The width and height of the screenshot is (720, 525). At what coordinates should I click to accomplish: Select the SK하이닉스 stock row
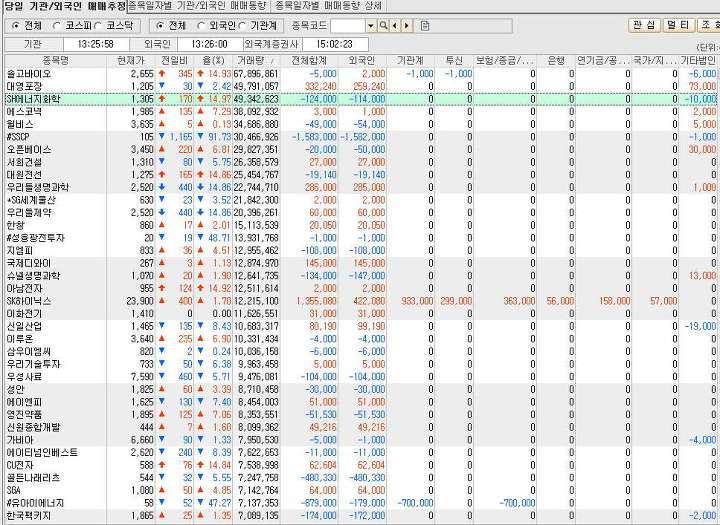(x=361, y=301)
